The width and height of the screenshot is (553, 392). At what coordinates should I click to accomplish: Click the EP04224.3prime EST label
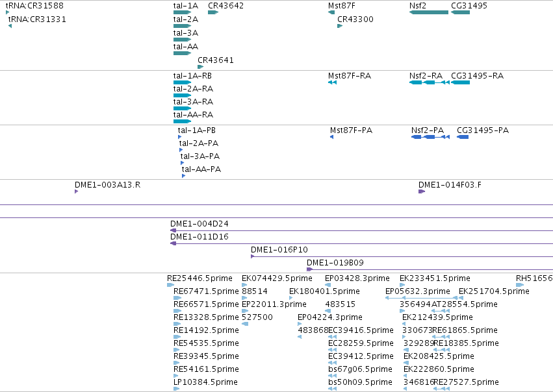pos(330,317)
